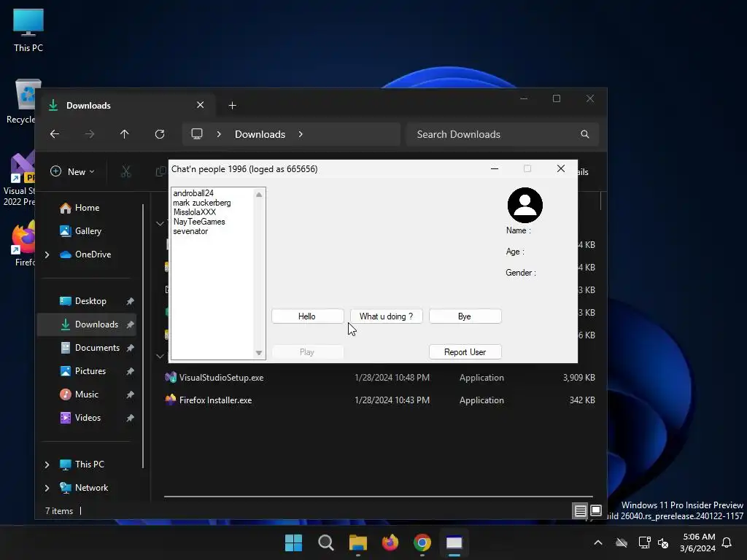
Task: Click the pin icon beside Documents
Action: tap(130, 348)
